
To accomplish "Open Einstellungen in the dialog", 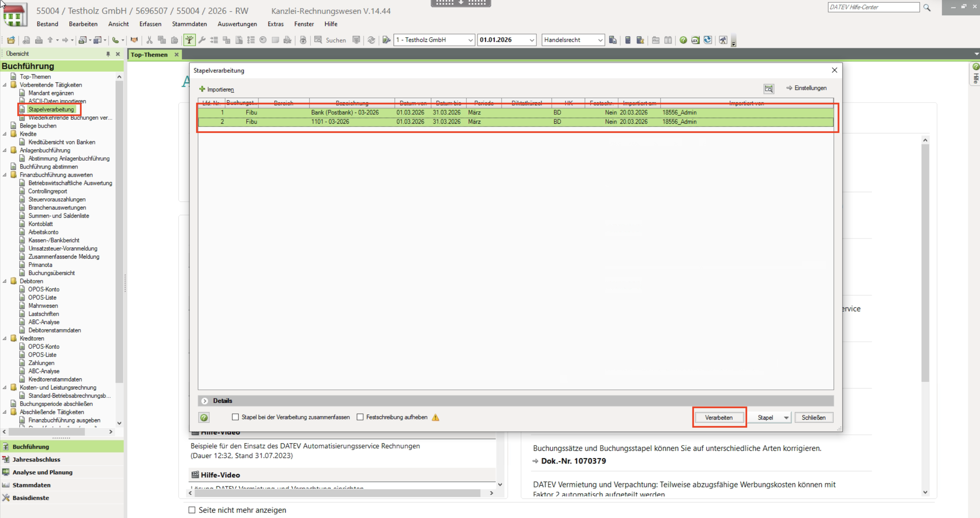I will coord(806,88).
